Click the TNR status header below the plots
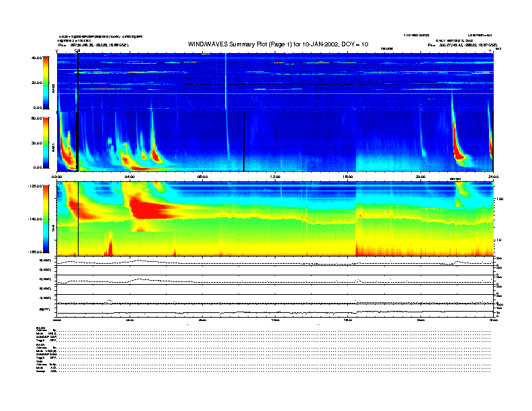The image size is (532, 411). pos(40,362)
